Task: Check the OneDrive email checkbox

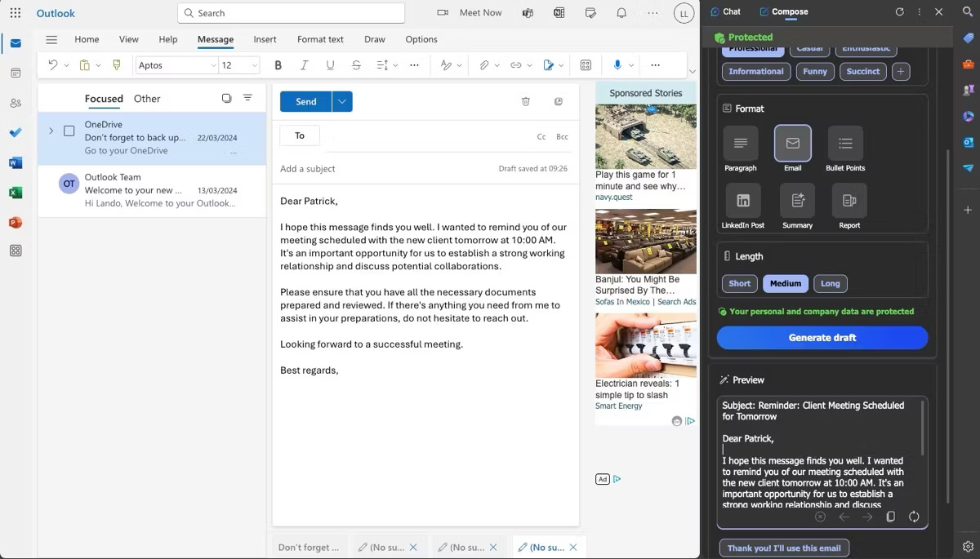Action: click(x=69, y=130)
